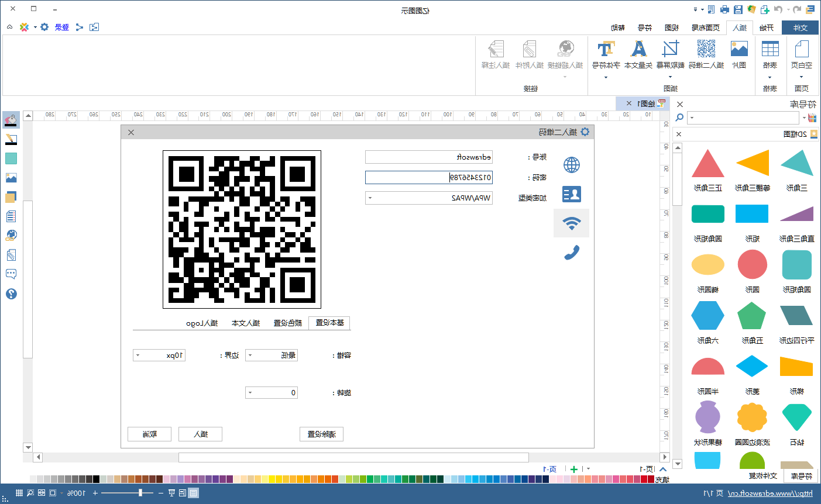This screenshot has width=821, height=504.
Task: Click the account name input field
Action: 429,157
